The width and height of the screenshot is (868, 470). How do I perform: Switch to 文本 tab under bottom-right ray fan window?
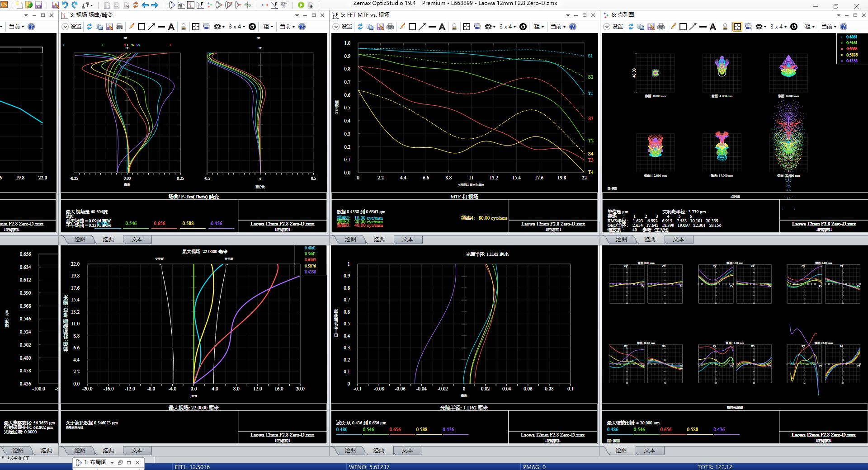point(650,451)
